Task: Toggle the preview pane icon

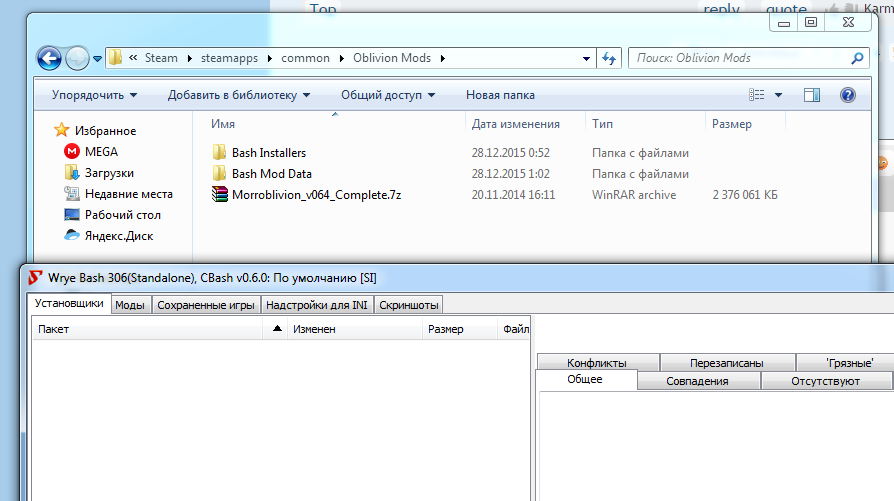Action: click(812, 95)
